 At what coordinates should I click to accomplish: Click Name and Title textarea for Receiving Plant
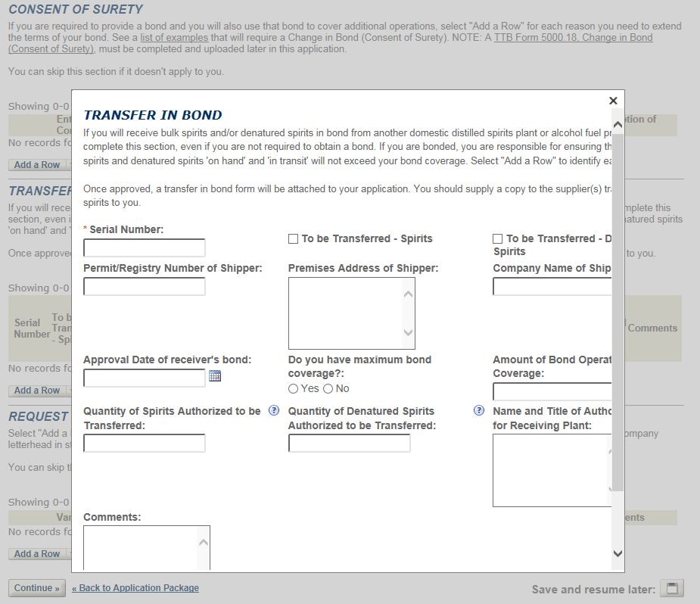click(x=552, y=471)
